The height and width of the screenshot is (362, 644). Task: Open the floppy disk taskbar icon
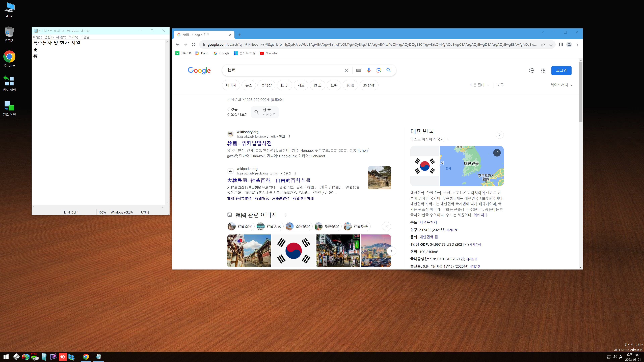pyautogui.click(x=16, y=357)
